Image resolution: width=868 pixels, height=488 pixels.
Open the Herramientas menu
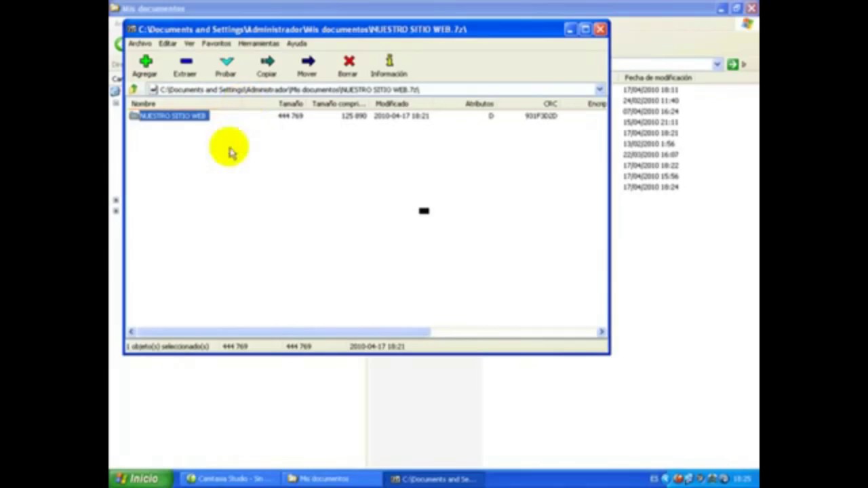click(258, 43)
